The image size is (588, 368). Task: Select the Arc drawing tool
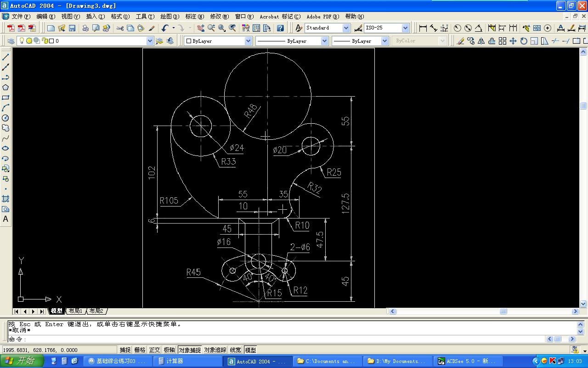point(6,108)
